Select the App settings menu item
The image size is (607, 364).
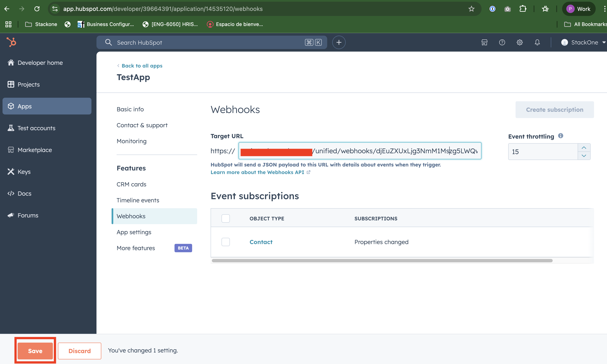point(134,232)
